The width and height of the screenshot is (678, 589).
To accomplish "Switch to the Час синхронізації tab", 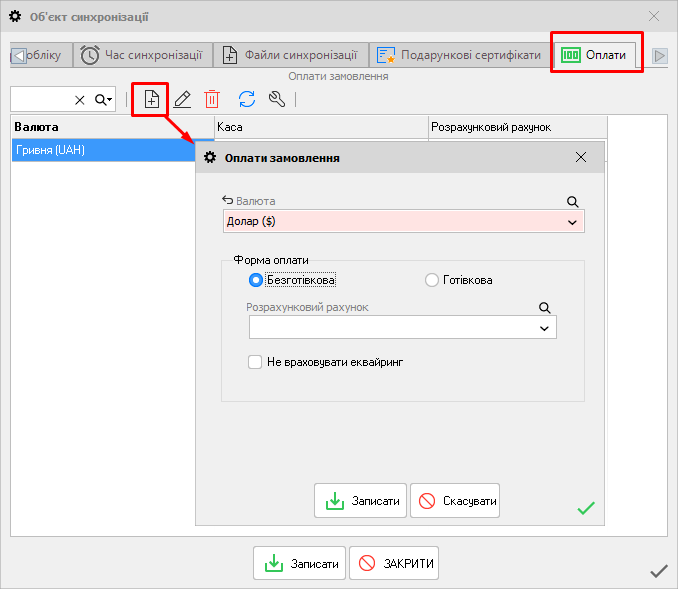I will [142, 55].
